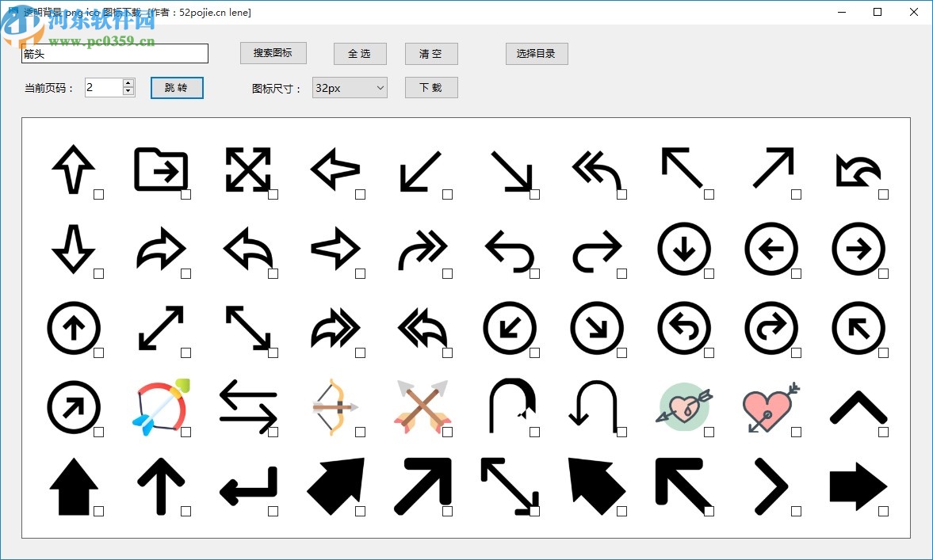The image size is (933, 560).
Task: Select the thin down-left diagonal arrow, top row
Action: pyautogui.click(x=421, y=171)
